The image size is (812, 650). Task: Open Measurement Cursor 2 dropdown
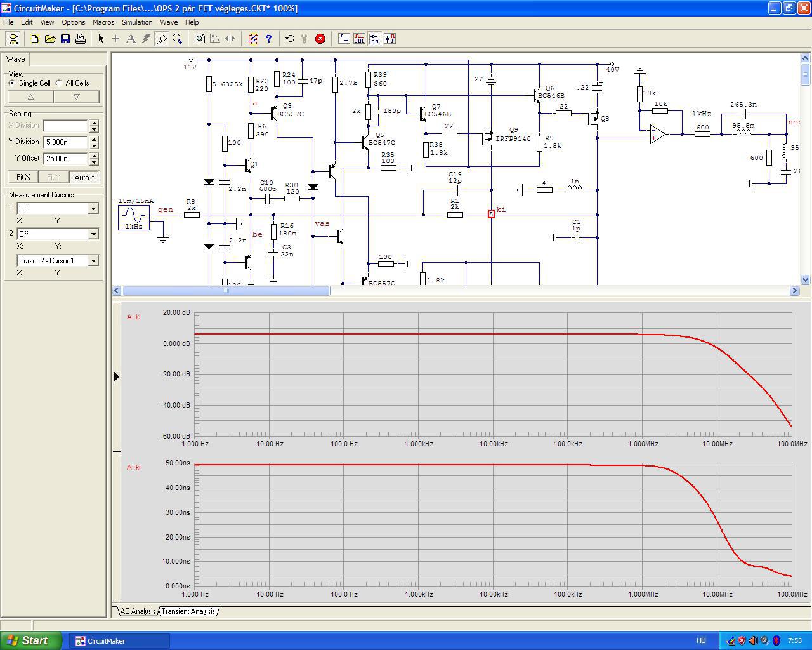coord(93,234)
